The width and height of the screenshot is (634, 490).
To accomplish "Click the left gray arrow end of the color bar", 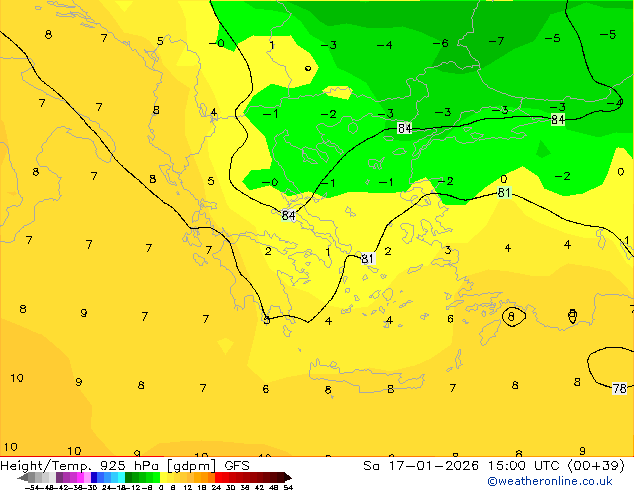I will click(23, 478).
